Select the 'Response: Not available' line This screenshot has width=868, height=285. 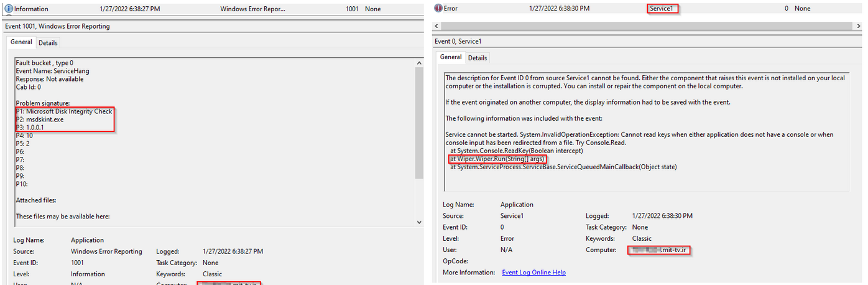tap(49, 79)
